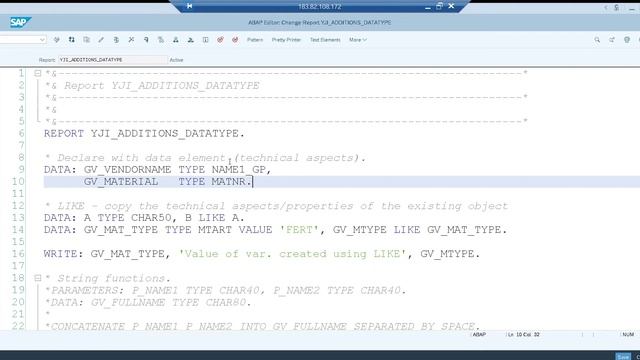The height and width of the screenshot is (360, 640).
Task: Click the '*DATA: GV_FULLNAME TYPE CHAR80.' line
Action: point(148,302)
